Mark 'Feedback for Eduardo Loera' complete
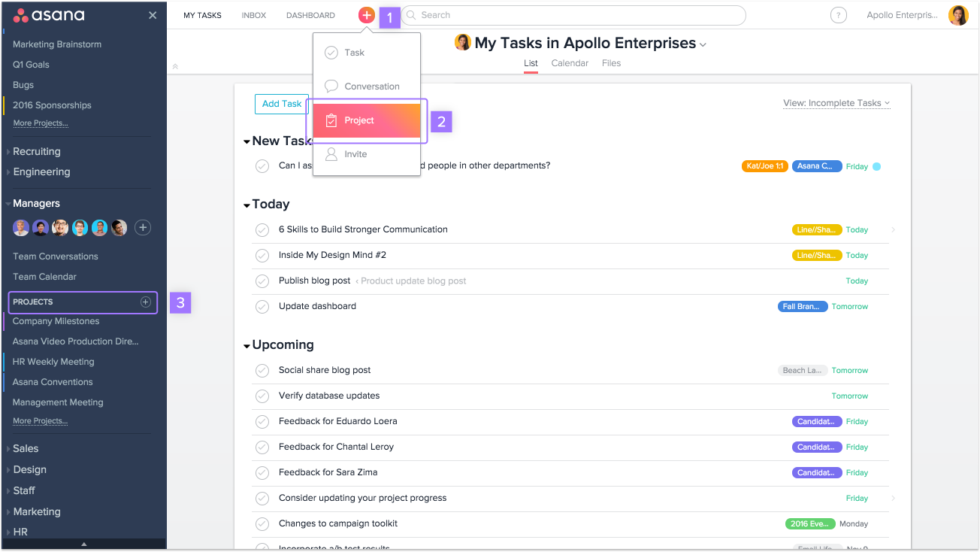This screenshot has width=980, height=552. pyautogui.click(x=262, y=422)
